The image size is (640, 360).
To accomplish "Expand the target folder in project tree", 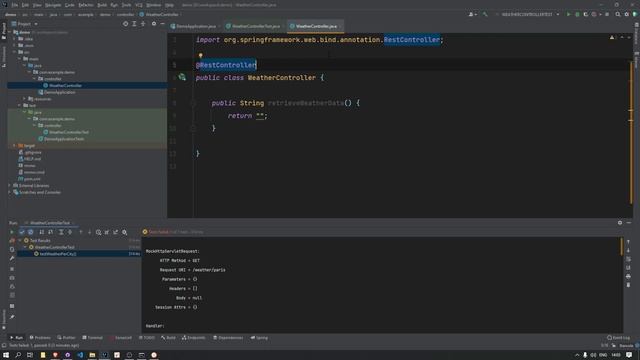I will click(14, 146).
